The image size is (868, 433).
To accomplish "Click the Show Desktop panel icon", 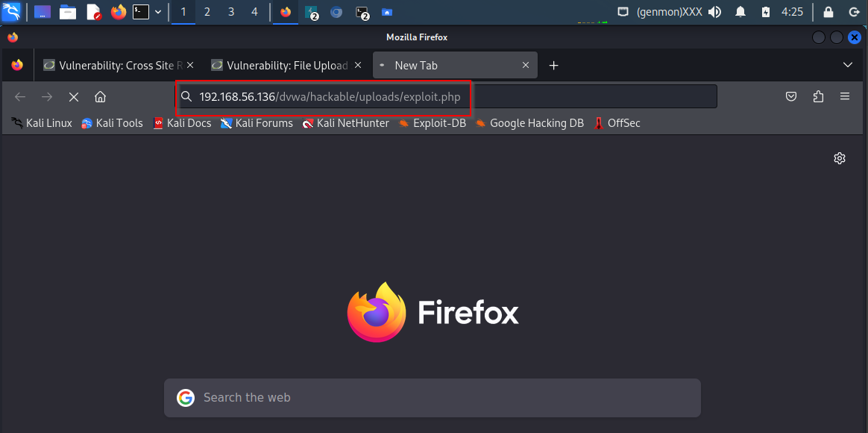I will [43, 12].
